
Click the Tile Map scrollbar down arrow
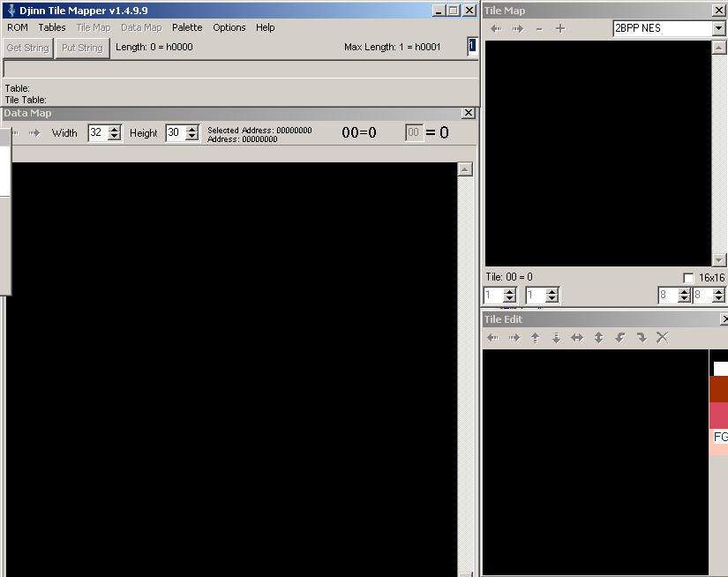pyautogui.click(x=718, y=260)
